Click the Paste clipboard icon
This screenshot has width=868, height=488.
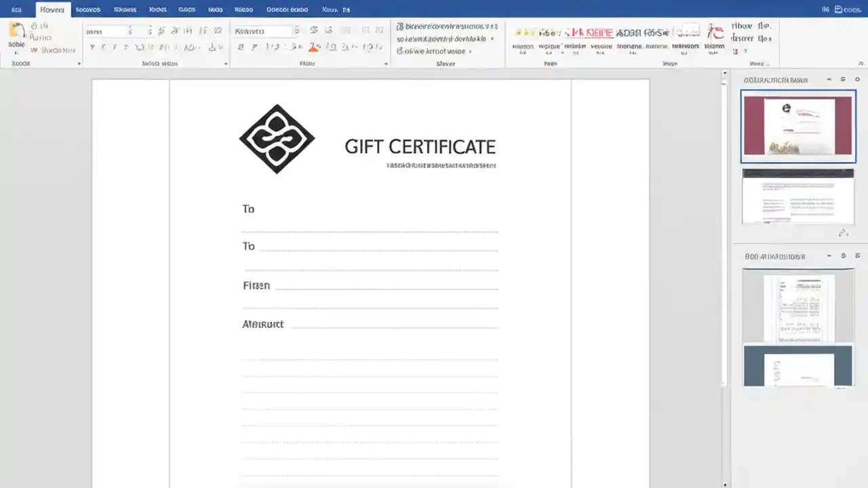tap(15, 33)
